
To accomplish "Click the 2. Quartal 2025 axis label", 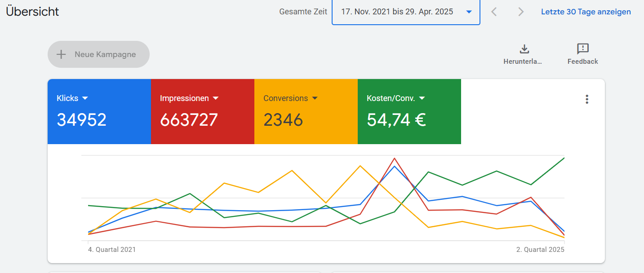I will 540,250.
